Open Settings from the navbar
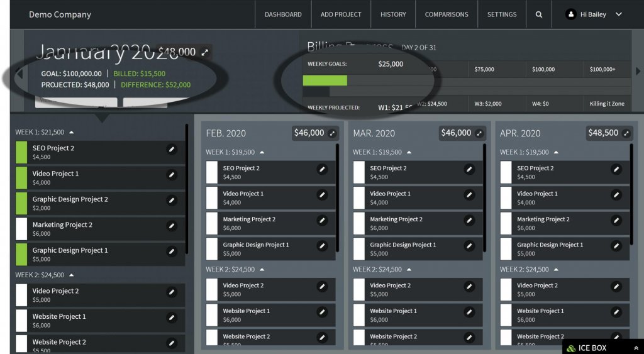 tap(502, 14)
